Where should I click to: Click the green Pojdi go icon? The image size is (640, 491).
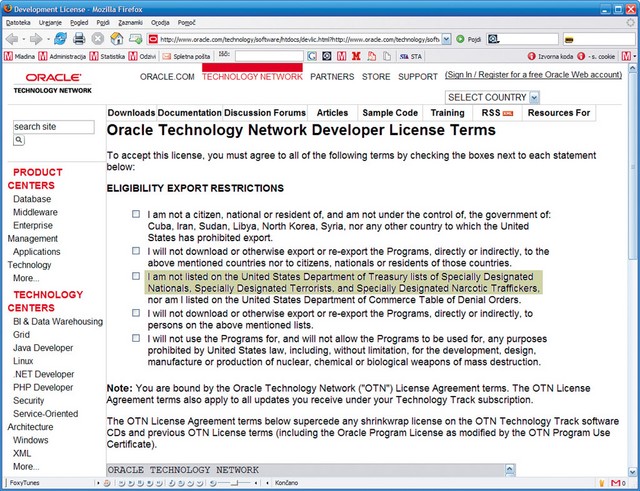point(460,40)
